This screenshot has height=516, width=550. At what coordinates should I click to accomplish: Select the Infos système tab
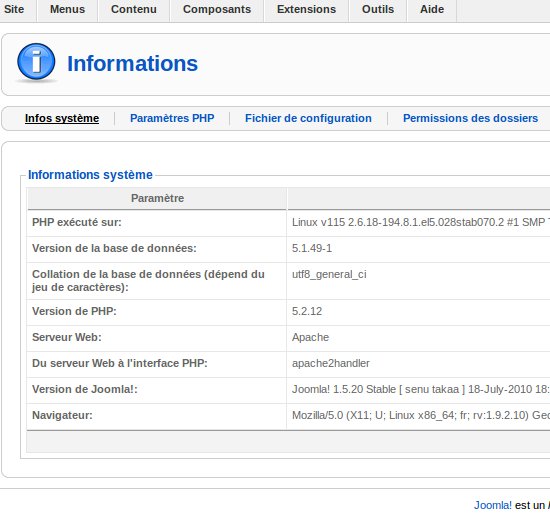point(62,119)
